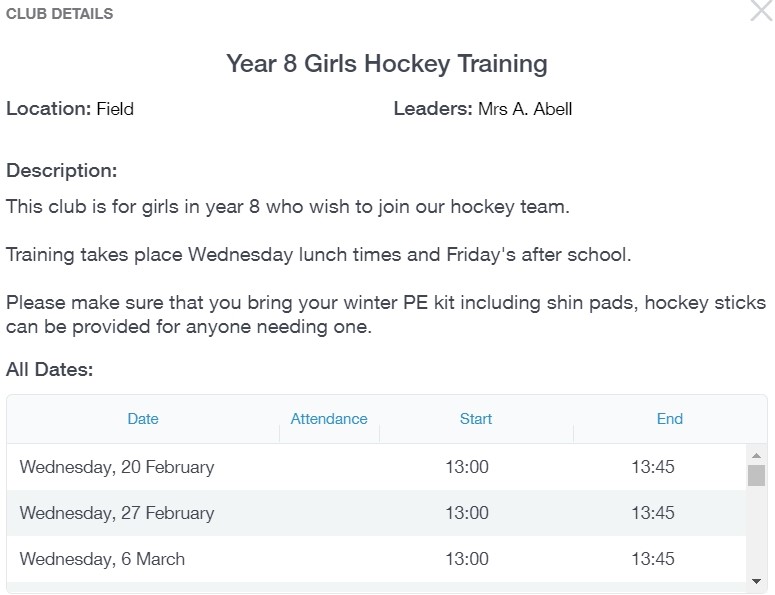
Task: Select the Wednesday, 27 February row
Action: [x=117, y=513]
